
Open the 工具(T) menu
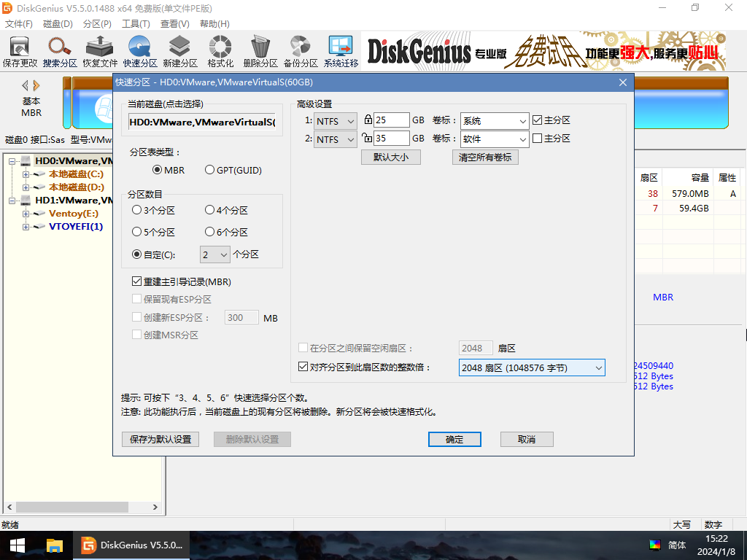tap(136, 23)
